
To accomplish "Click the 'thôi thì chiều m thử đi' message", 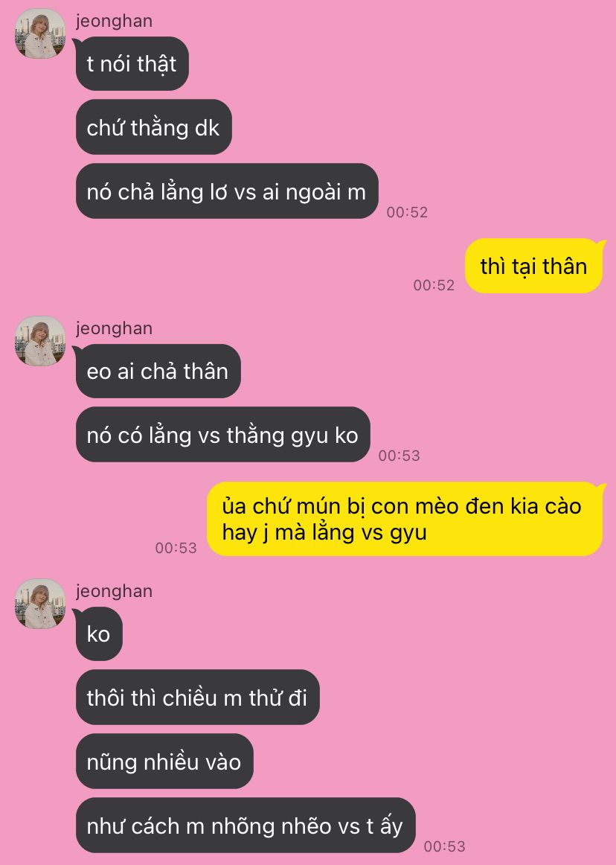I will coord(197,698).
